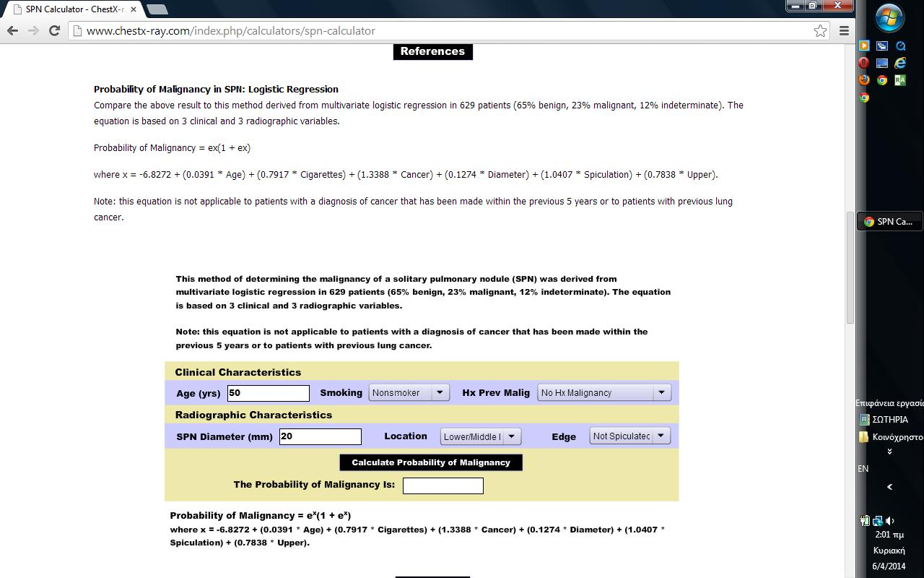The image size is (924, 578).
Task: Open the Hx Prev Malig dropdown
Action: (603, 392)
